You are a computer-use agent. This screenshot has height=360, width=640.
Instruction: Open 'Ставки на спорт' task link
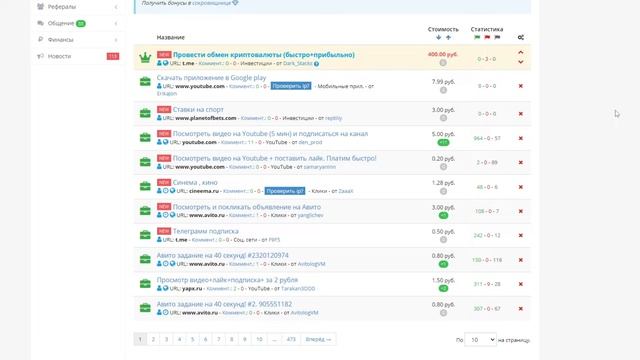click(198, 109)
